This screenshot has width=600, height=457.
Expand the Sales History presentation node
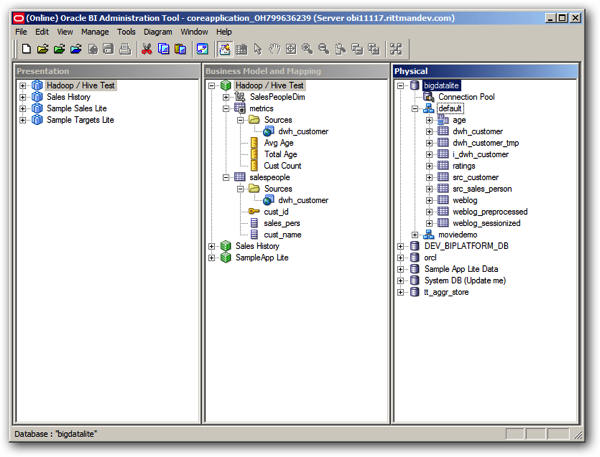pyautogui.click(x=23, y=97)
